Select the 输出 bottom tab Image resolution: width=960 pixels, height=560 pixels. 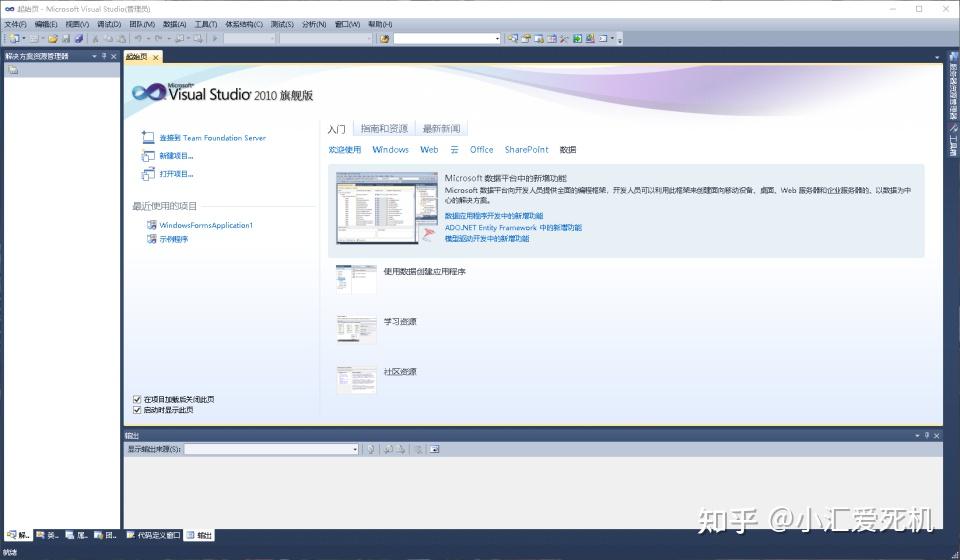(200, 535)
